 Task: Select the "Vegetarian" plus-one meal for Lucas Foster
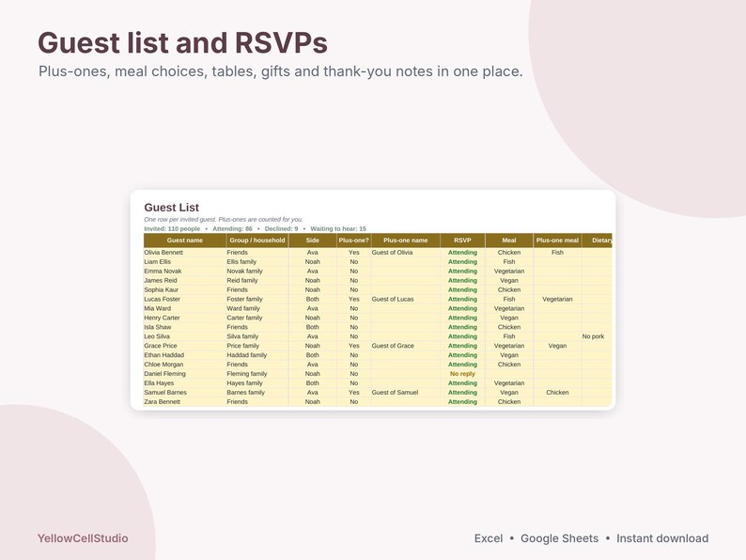(557, 300)
